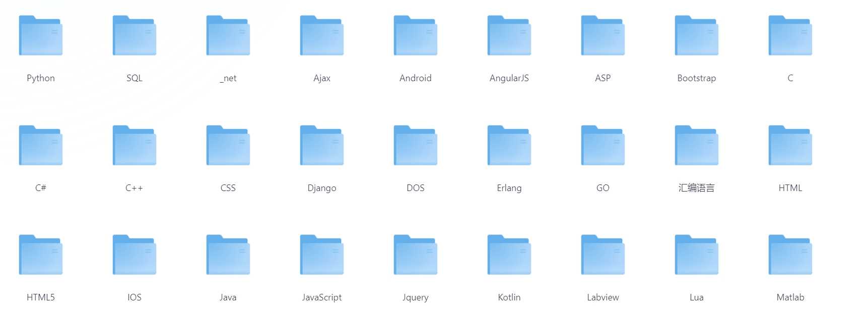Click the "Bootstrap" name label
The image size is (868, 310).
pos(697,78)
